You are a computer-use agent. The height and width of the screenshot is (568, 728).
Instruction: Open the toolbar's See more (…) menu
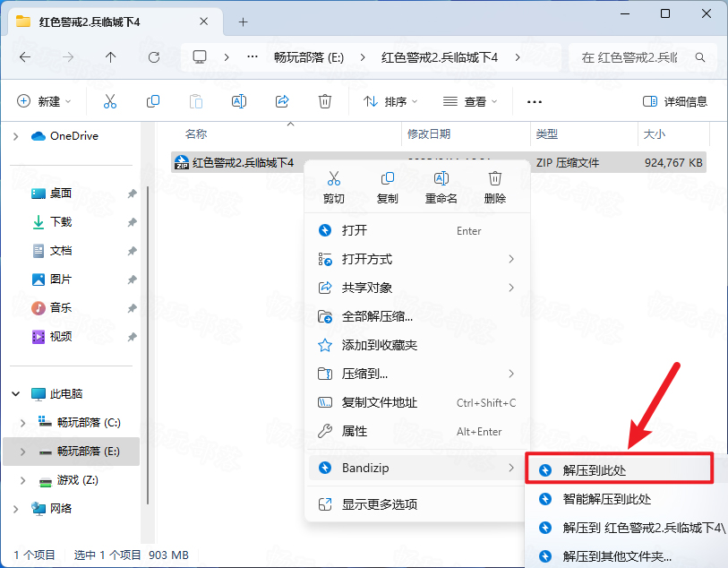[x=535, y=102]
